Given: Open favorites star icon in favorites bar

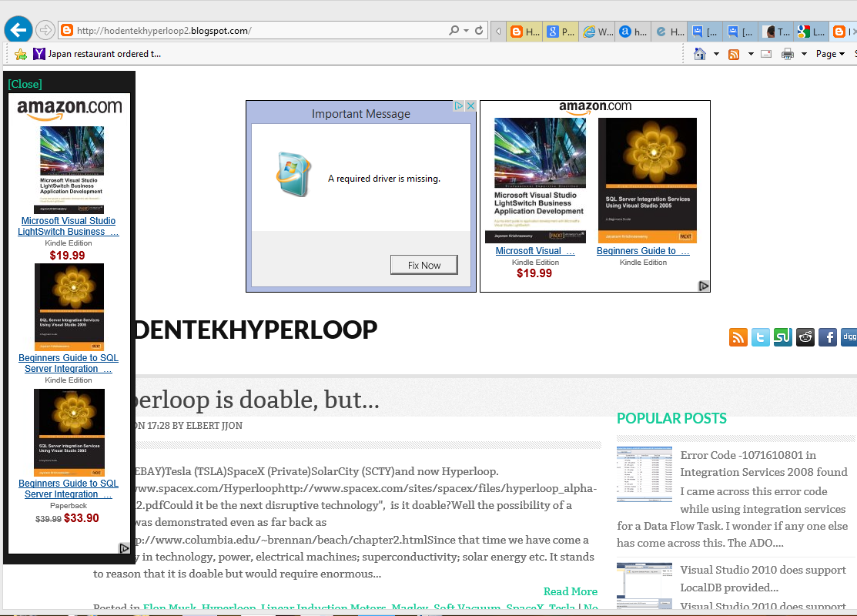Looking at the screenshot, I should (x=21, y=54).
